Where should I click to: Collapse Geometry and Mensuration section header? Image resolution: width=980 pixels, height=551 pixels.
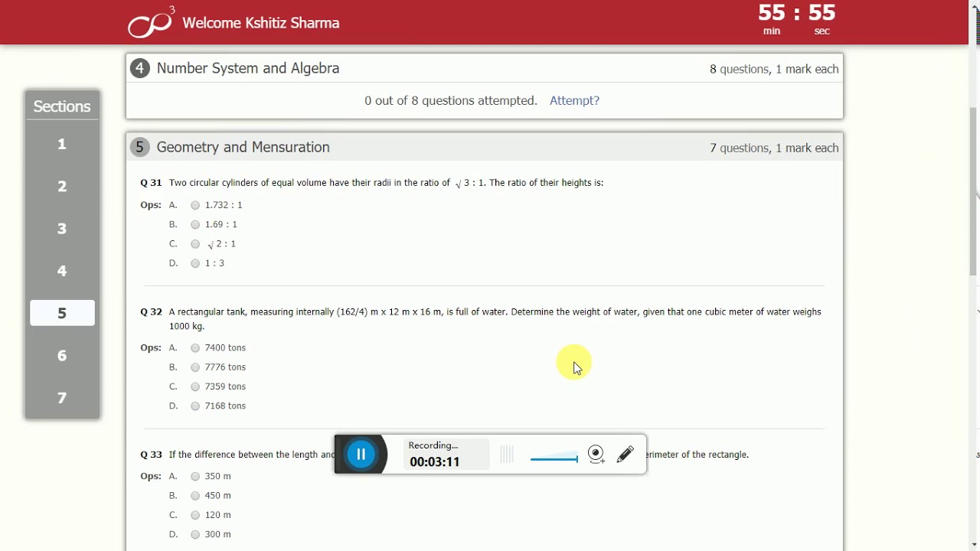(485, 147)
